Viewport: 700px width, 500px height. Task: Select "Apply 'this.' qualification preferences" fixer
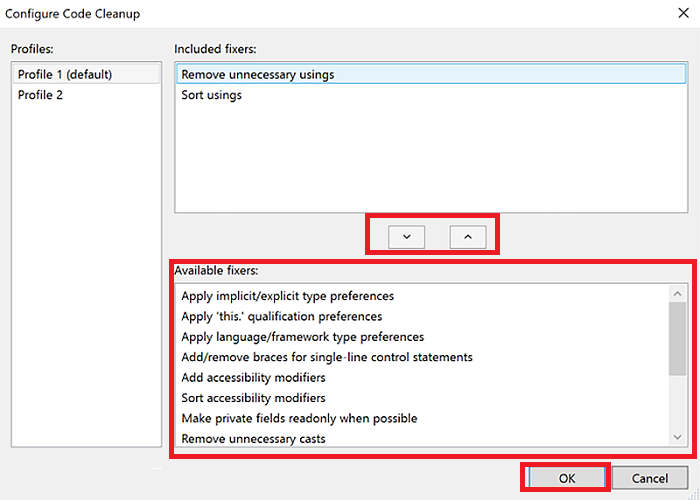tap(422, 317)
